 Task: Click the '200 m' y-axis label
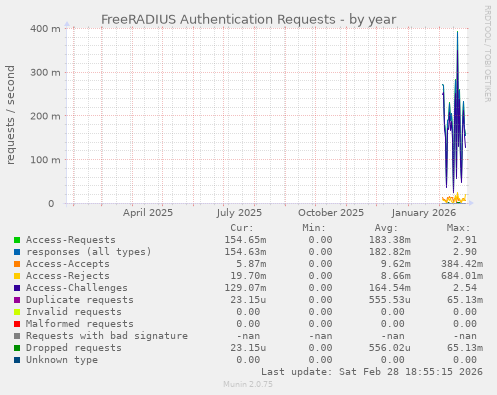(45, 116)
